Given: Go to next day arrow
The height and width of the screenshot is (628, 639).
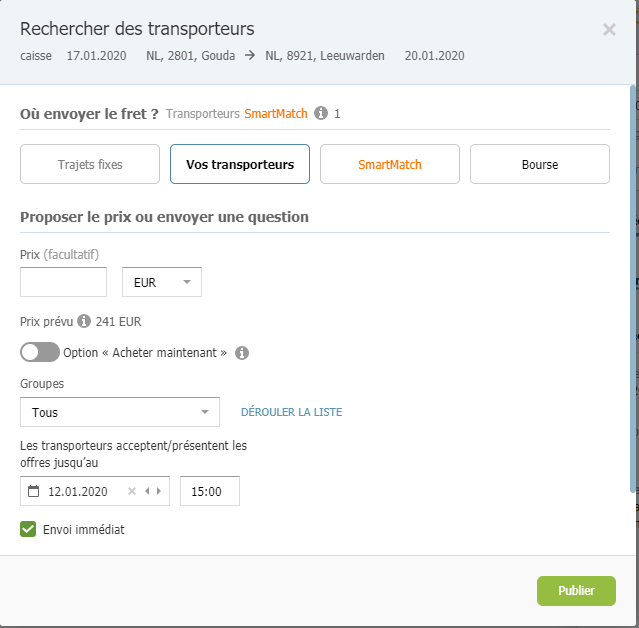Looking at the screenshot, I should click(159, 491).
